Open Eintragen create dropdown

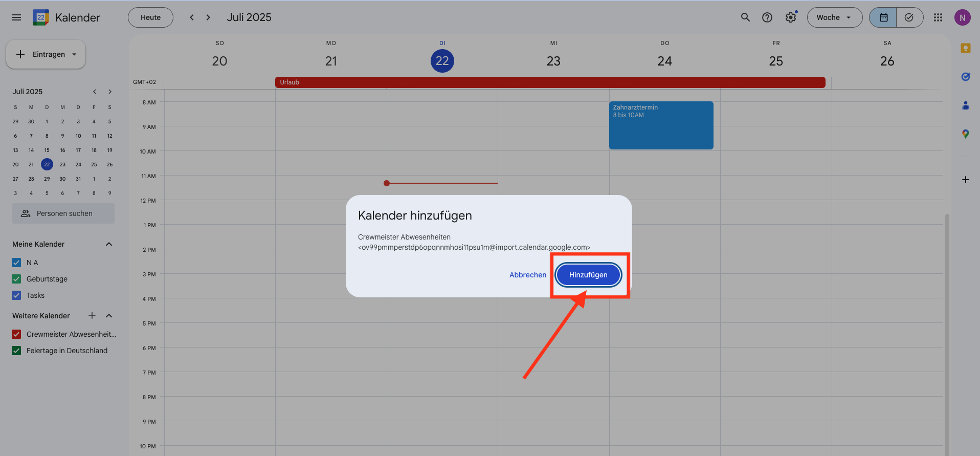[46, 54]
